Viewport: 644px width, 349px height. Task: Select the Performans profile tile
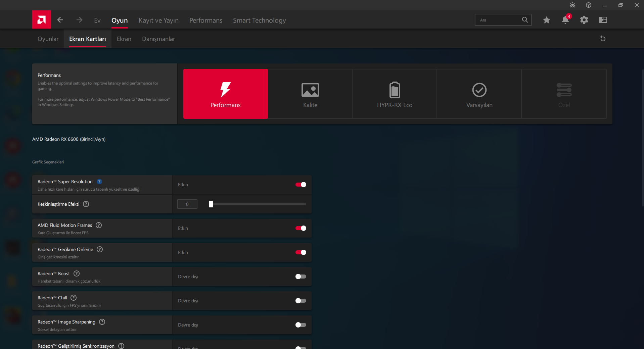[x=226, y=94]
